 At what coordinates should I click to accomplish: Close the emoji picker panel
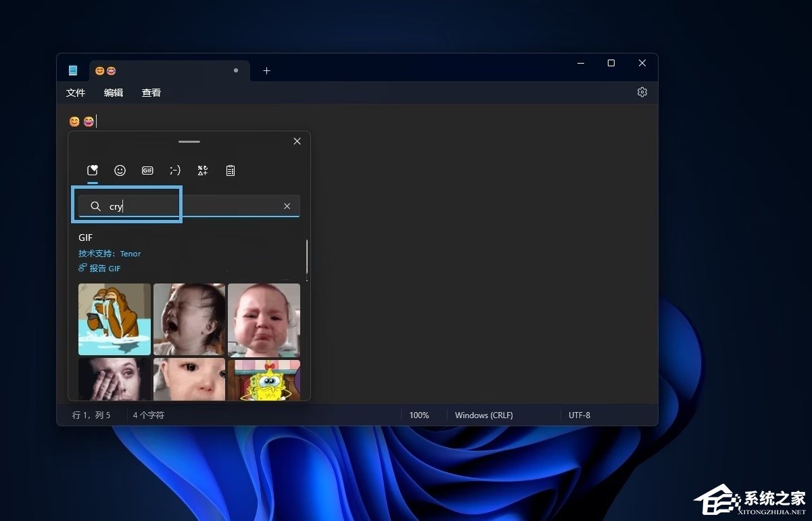297,141
